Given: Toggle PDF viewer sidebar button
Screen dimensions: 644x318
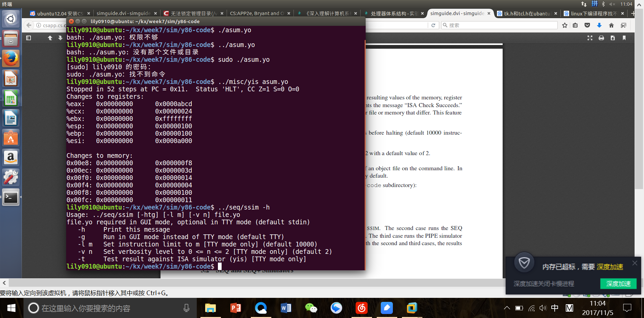Looking at the screenshot, I should click(x=29, y=38).
